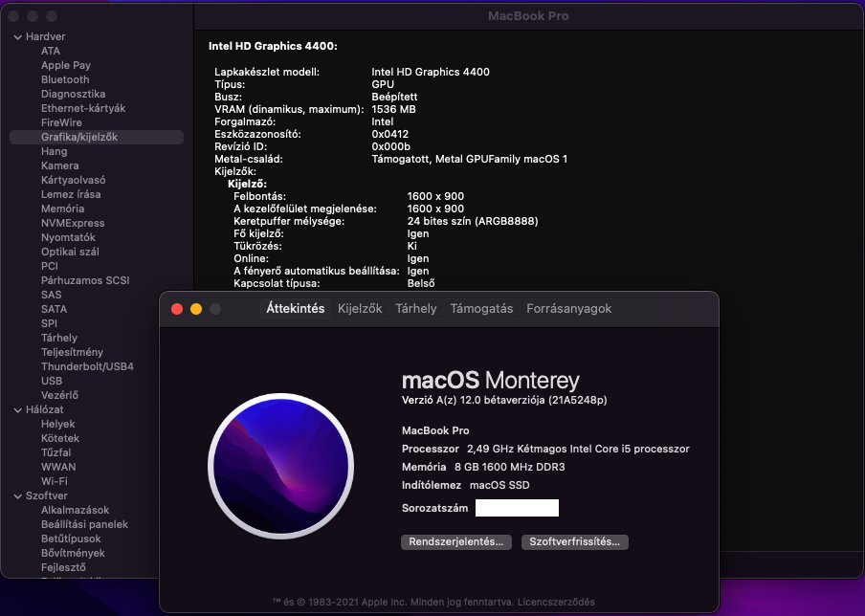Open Párhuzamos SCSI entry
865x616 pixels.
tap(85, 280)
